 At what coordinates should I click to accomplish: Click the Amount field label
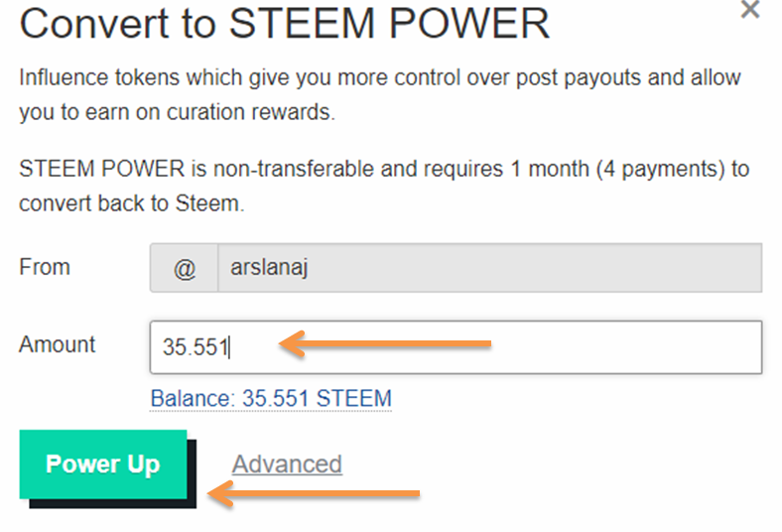click(x=58, y=344)
